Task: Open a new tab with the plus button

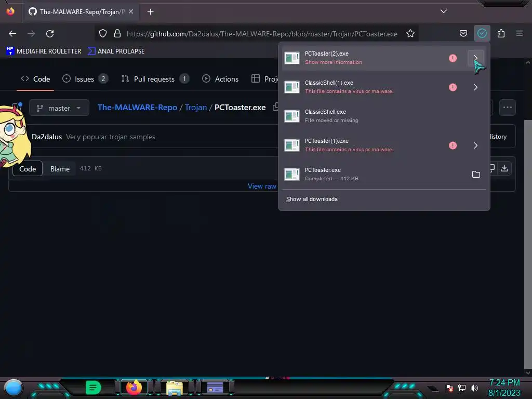Action: (150, 12)
